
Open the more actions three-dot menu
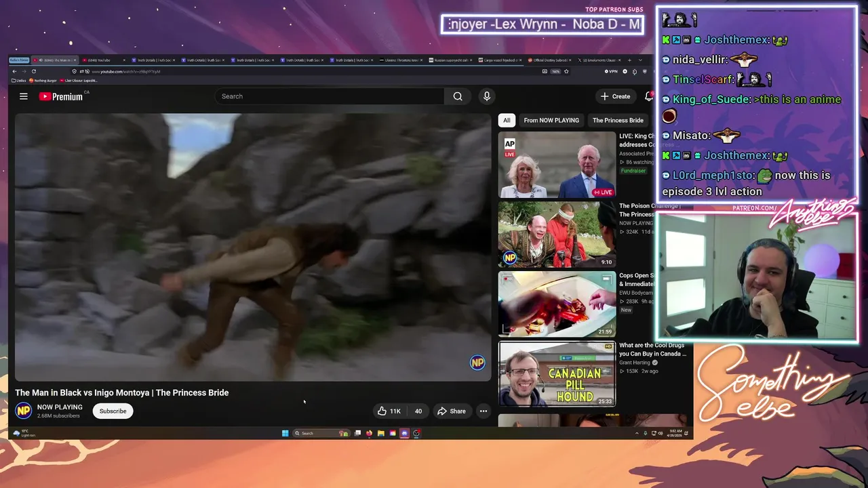484,411
